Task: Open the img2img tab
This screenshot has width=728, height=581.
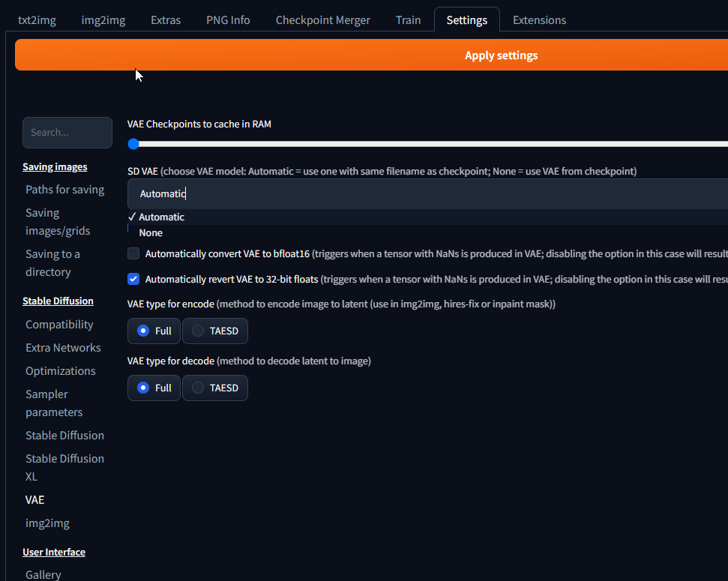Action: (x=103, y=20)
